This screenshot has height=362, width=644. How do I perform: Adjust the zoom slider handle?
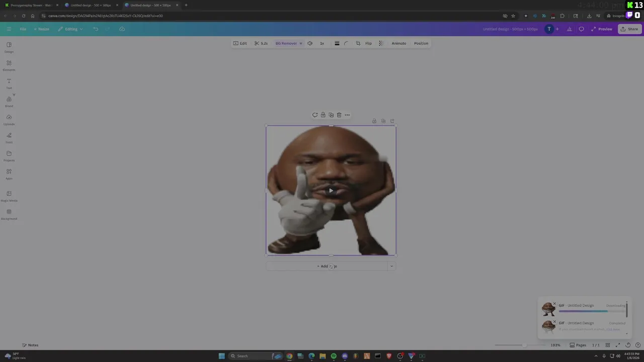pyautogui.click(x=524, y=345)
